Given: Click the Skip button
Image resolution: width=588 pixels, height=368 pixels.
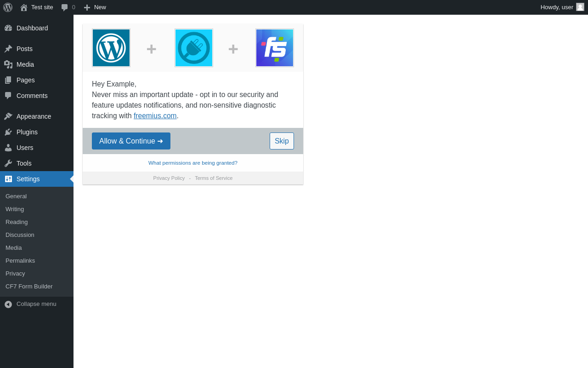Looking at the screenshot, I should (x=282, y=141).
